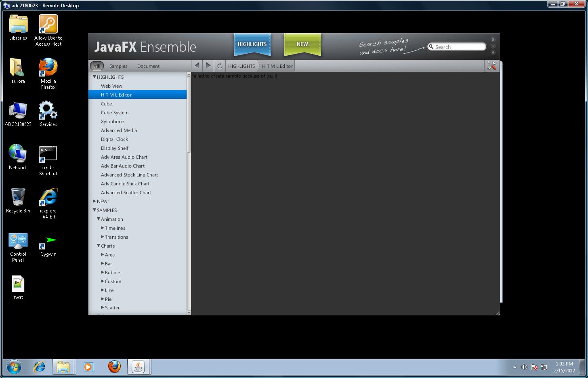Open the green NEW! ribbon tab
The image size is (588, 378).
pos(303,44)
